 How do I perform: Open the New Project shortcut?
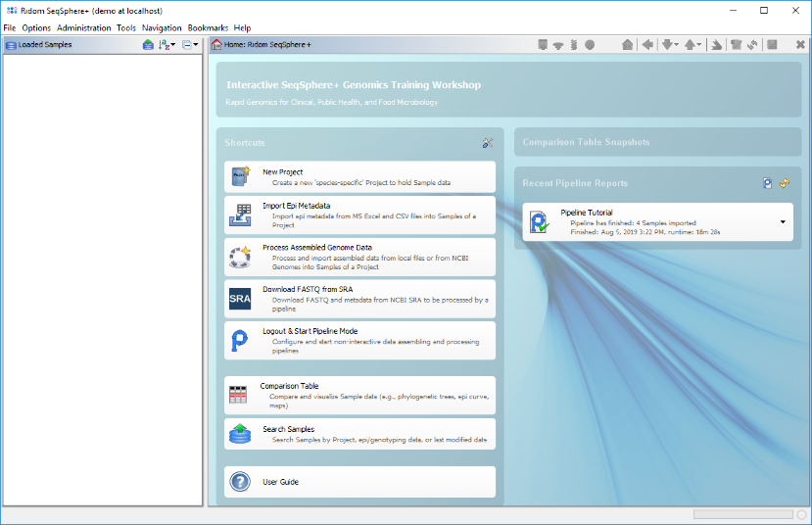click(x=359, y=177)
